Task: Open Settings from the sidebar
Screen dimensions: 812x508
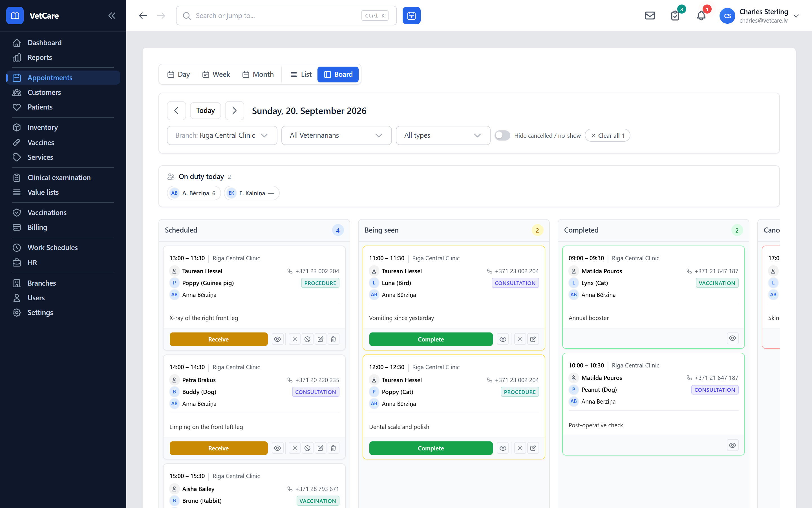Action: pos(63,312)
